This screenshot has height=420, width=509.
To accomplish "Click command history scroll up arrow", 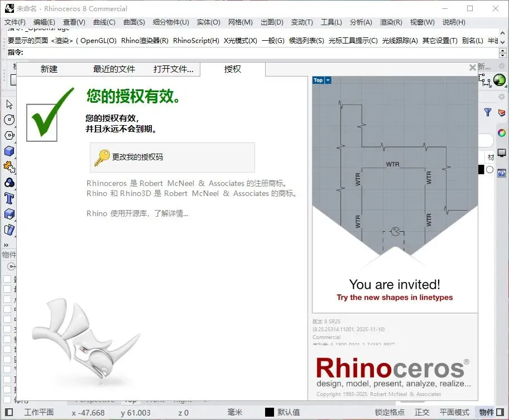I will click(502, 33).
